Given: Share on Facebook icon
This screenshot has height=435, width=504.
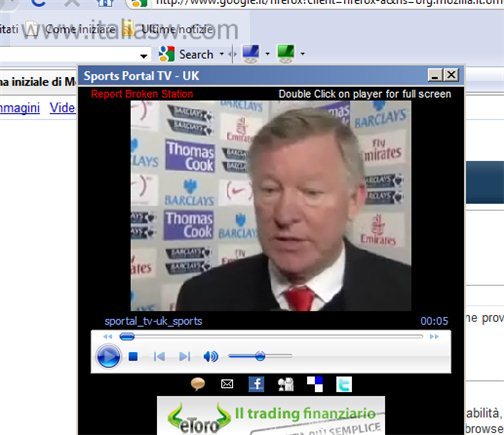Looking at the screenshot, I should (256, 384).
